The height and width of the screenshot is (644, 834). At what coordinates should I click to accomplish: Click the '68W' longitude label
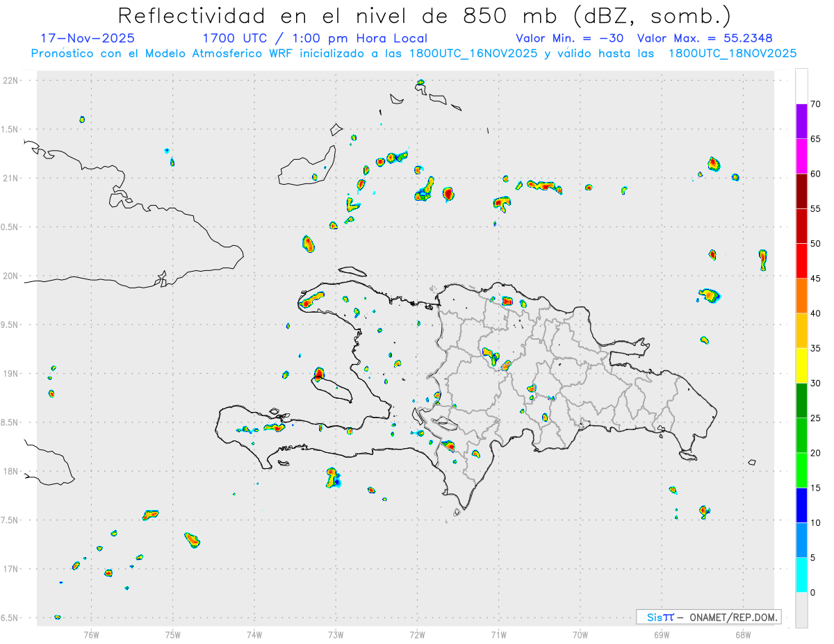(743, 634)
